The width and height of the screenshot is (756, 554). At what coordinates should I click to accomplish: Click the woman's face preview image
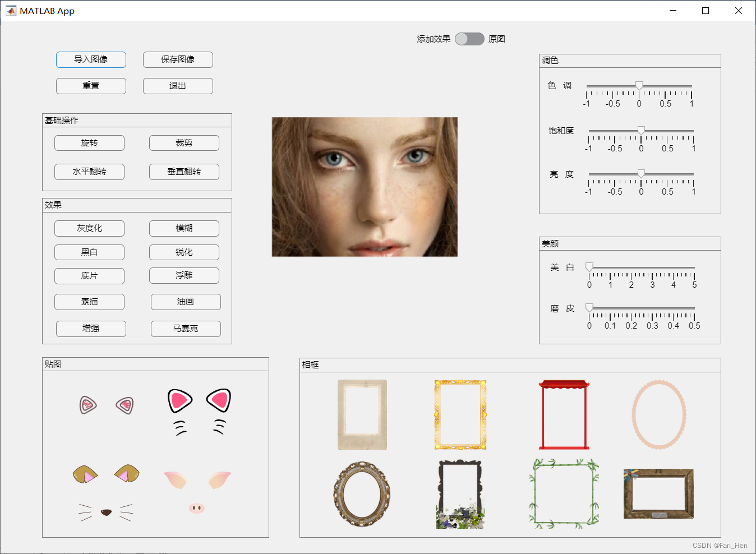click(365, 187)
